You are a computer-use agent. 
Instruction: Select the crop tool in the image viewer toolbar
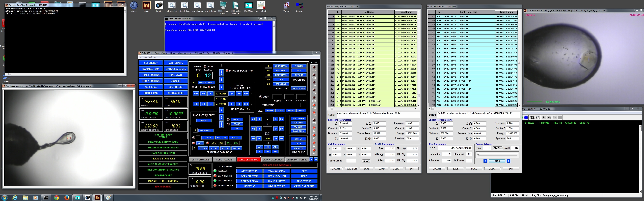pyautogui.click(x=532, y=118)
